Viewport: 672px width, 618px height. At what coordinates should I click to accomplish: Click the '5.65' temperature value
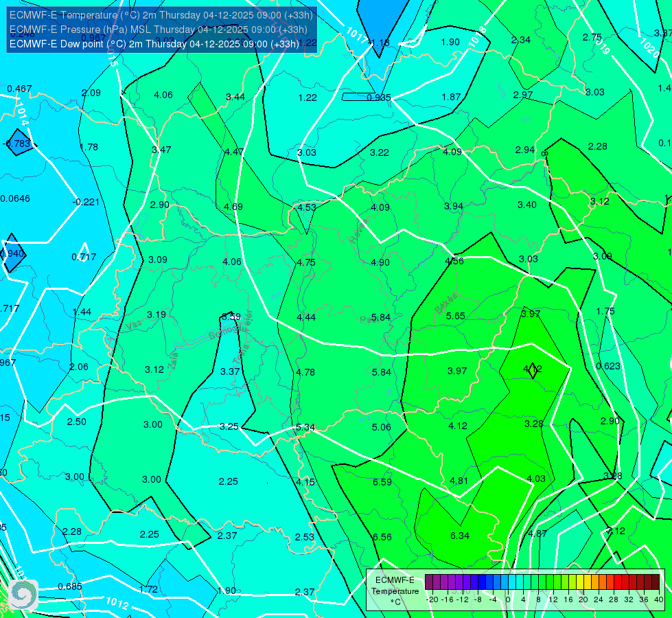455,316
